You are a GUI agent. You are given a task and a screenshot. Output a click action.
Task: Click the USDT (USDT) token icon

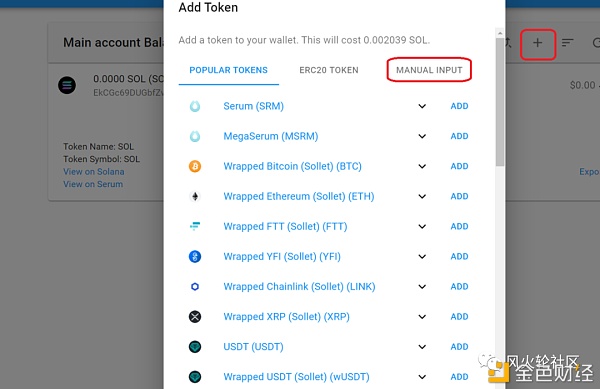pyautogui.click(x=195, y=347)
